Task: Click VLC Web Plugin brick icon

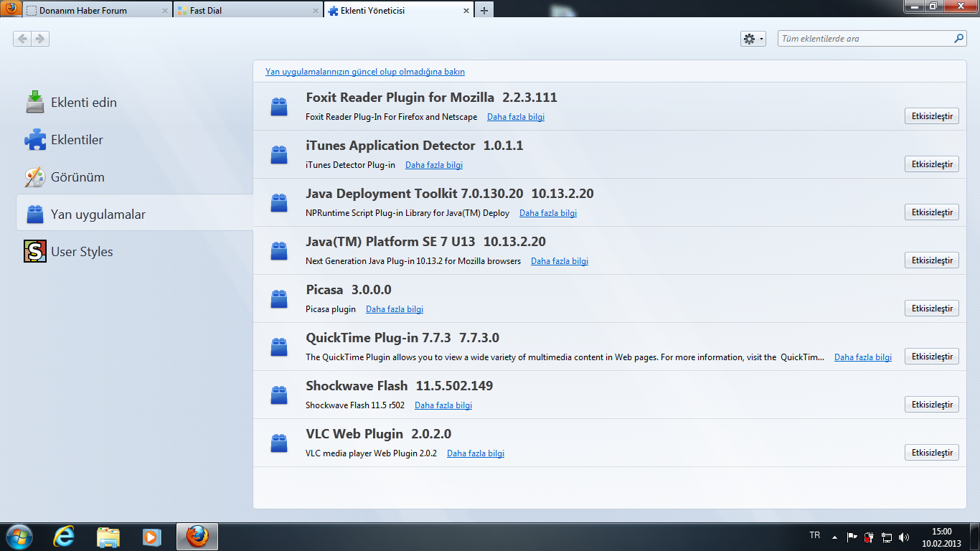Action: [279, 443]
